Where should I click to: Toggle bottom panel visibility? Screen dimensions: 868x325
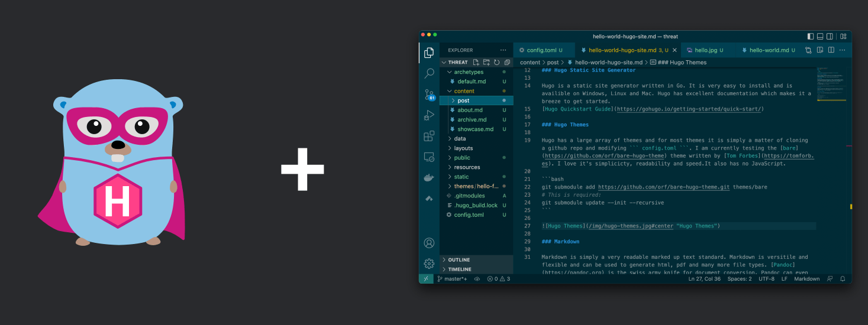tap(820, 36)
